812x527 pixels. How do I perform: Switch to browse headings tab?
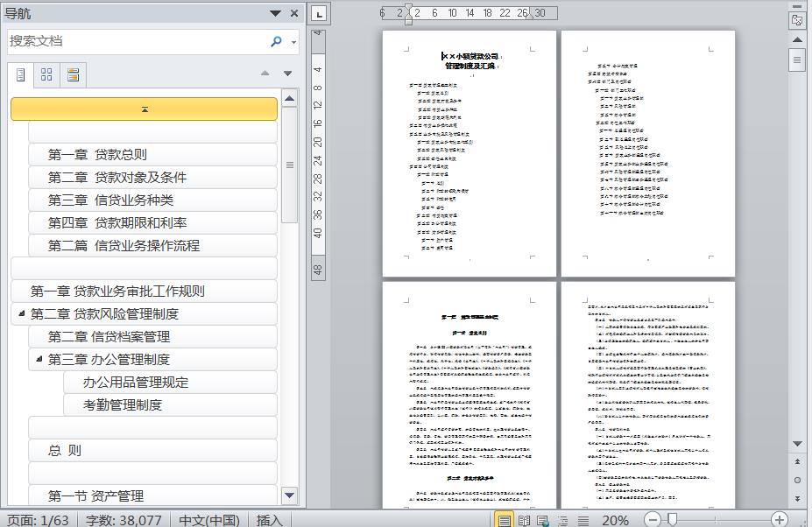(20, 75)
